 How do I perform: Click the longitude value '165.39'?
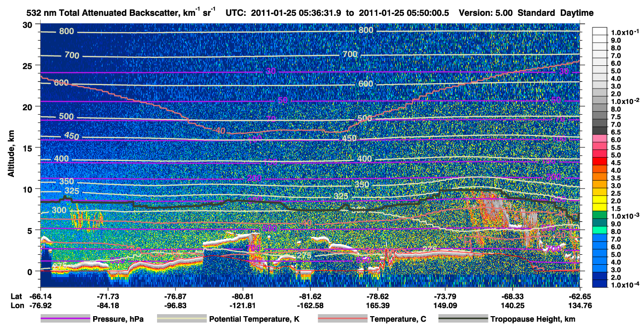pyautogui.click(x=377, y=306)
